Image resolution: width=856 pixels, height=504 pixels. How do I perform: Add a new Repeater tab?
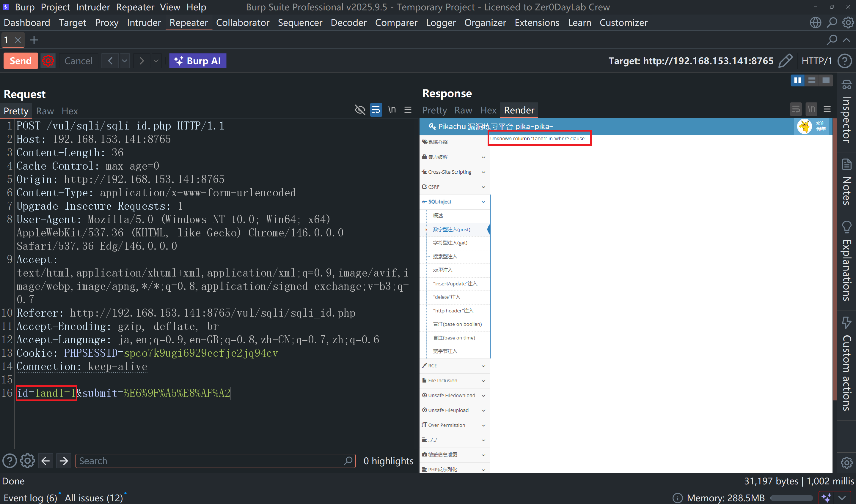click(x=34, y=40)
